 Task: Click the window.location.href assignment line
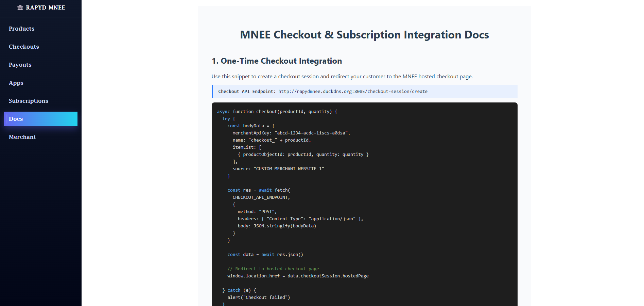click(298, 276)
